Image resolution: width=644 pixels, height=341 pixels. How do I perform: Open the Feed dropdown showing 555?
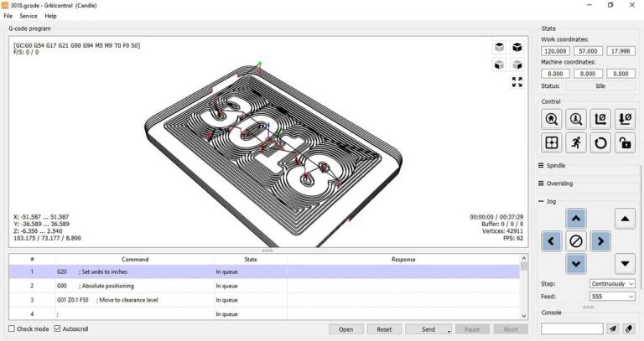[612, 297]
